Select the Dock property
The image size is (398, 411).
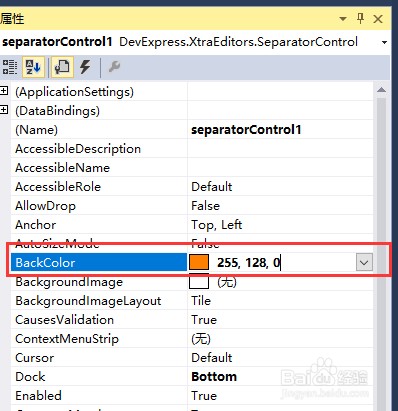coord(30,377)
